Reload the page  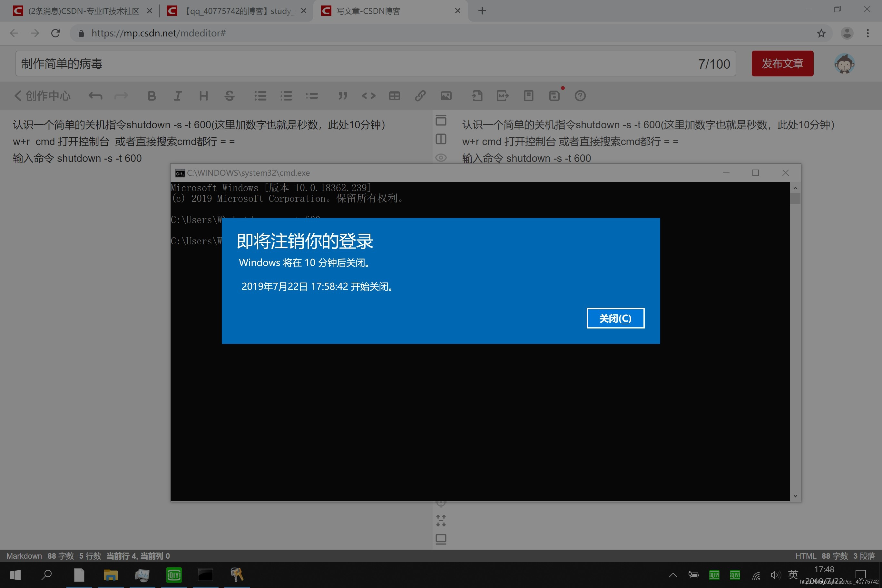55,34
